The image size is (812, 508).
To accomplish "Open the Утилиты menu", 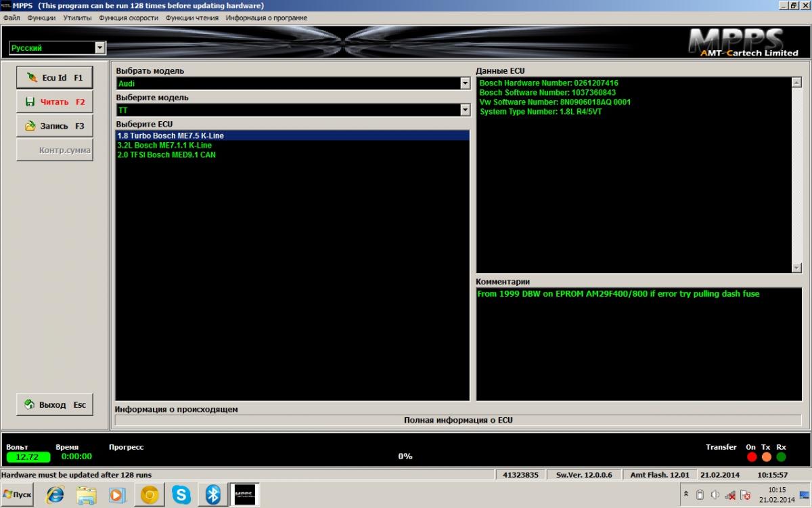I will coord(77,18).
